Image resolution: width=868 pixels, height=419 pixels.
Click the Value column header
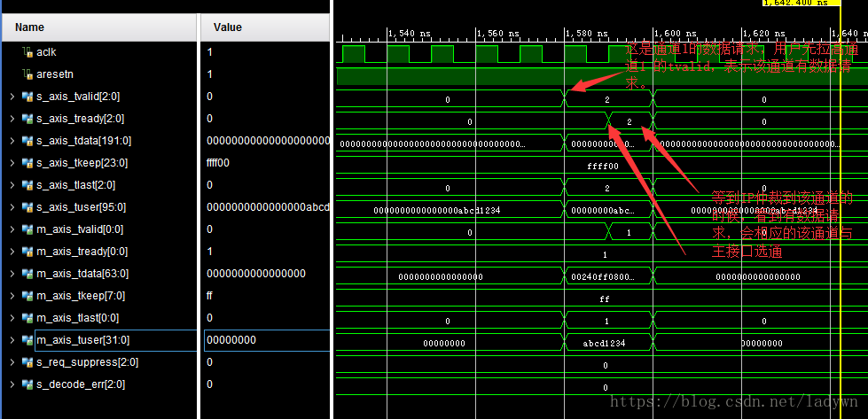point(265,27)
